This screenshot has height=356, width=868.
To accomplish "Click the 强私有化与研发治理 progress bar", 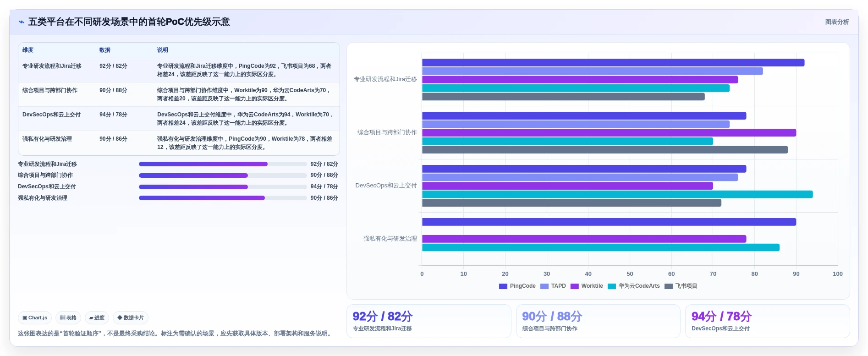I will pyautogui.click(x=223, y=198).
